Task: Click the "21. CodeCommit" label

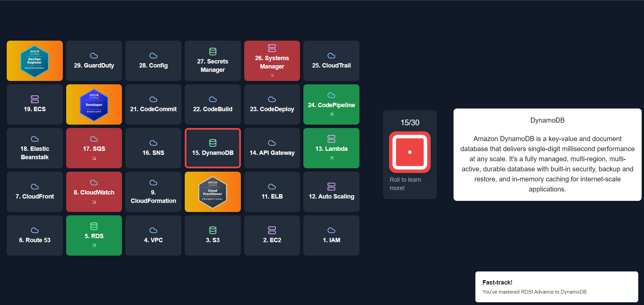Action: click(x=154, y=109)
